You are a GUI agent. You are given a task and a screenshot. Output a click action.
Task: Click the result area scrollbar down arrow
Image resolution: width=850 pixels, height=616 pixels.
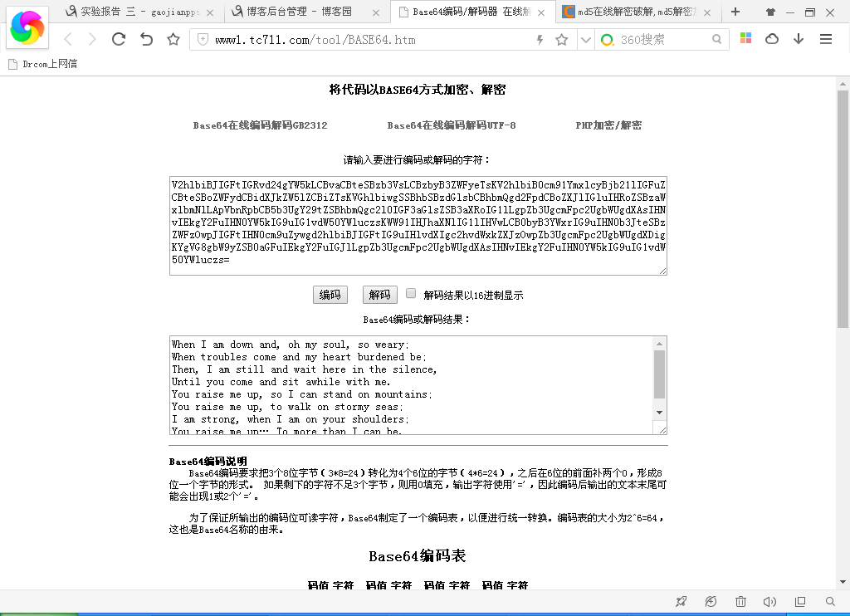[659, 412]
